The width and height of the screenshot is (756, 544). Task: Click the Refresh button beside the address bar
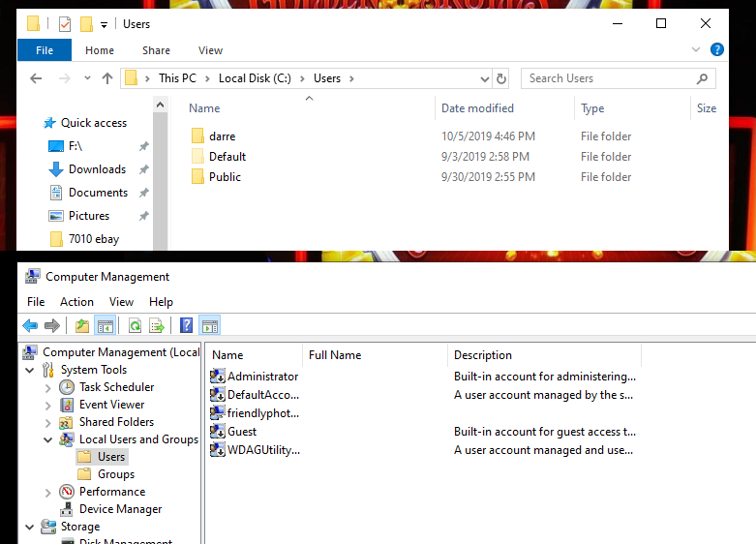(501, 78)
